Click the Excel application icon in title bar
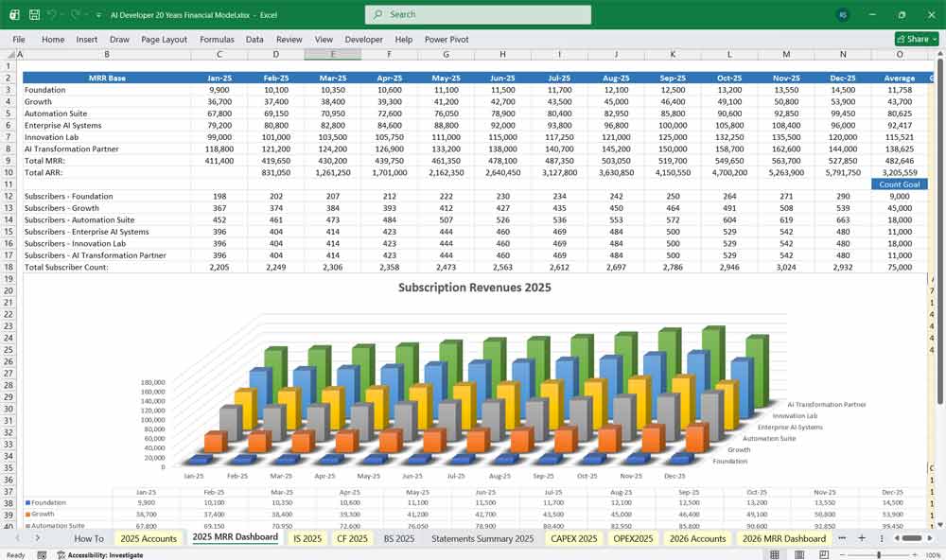The width and height of the screenshot is (946, 560). 12,14
